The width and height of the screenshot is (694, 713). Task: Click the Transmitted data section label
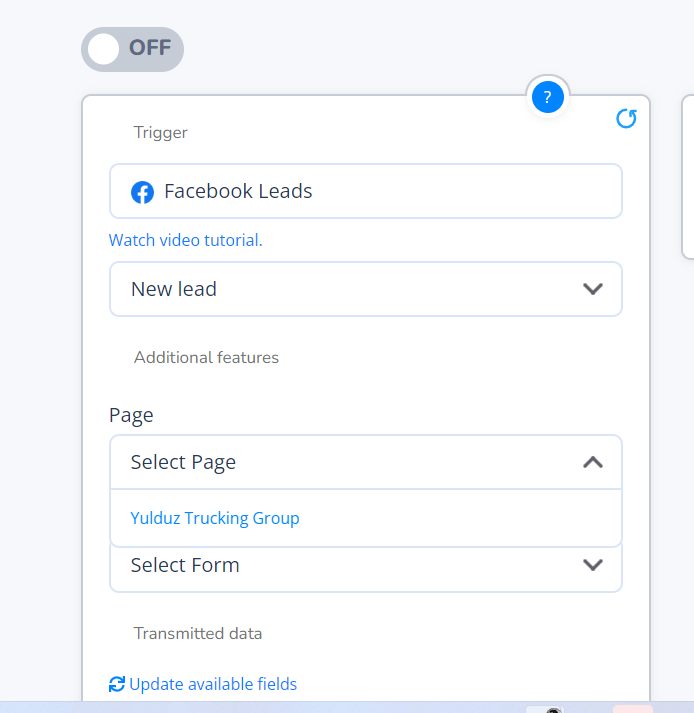[x=198, y=633]
